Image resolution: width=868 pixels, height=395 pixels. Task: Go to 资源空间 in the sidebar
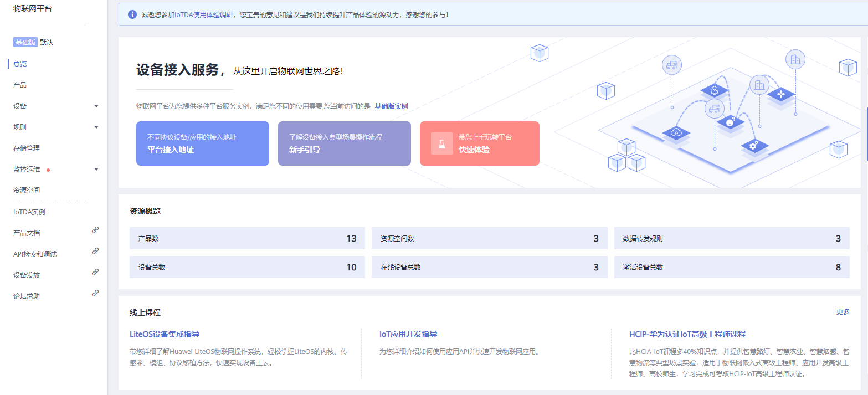pos(27,190)
